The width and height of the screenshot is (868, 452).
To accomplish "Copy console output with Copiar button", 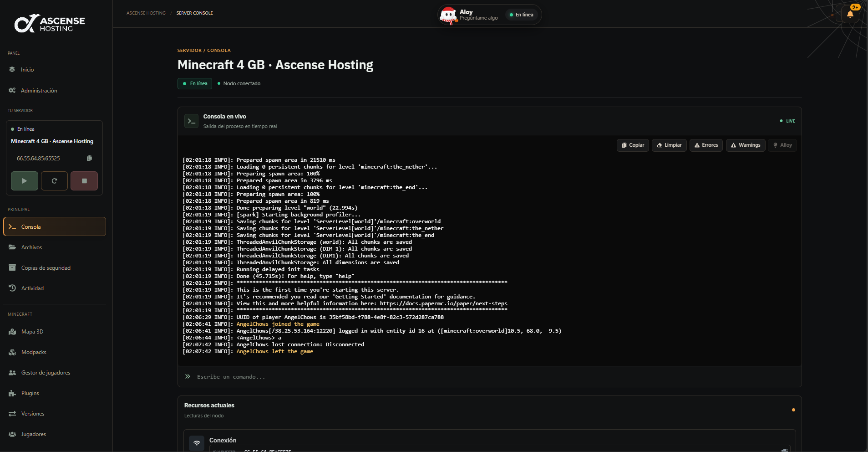I will click(633, 145).
